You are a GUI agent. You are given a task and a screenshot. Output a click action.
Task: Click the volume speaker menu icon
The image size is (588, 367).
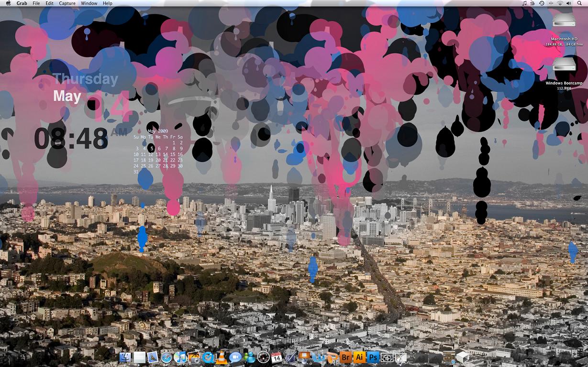[x=568, y=3]
